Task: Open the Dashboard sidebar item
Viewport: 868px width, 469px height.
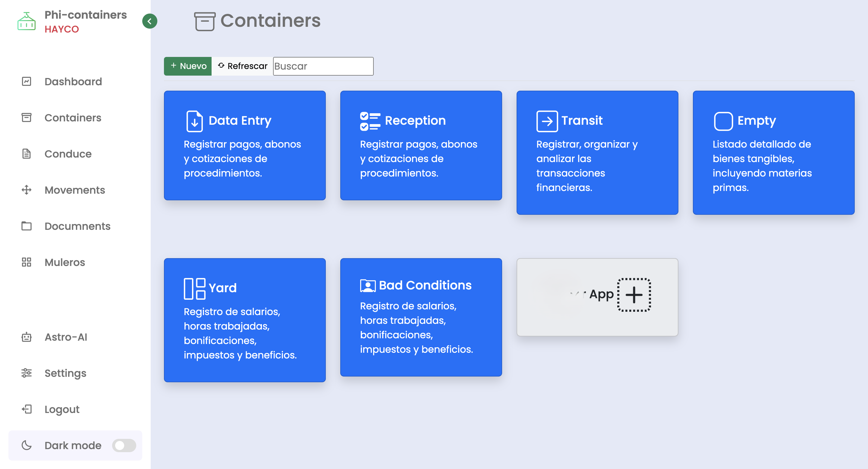Action: pyautogui.click(x=73, y=81)
